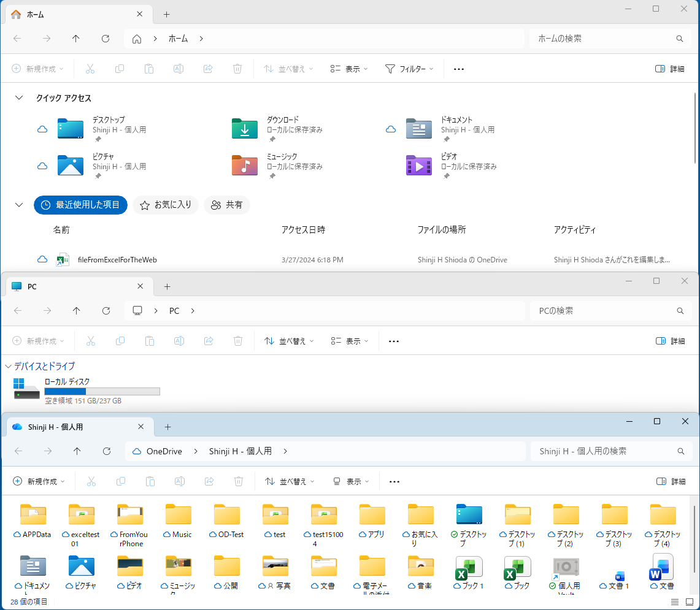Open 新規作成 dropdown in the OneDrive window
The width and height of the screenshot is (700, 610).
click(39, 482)
